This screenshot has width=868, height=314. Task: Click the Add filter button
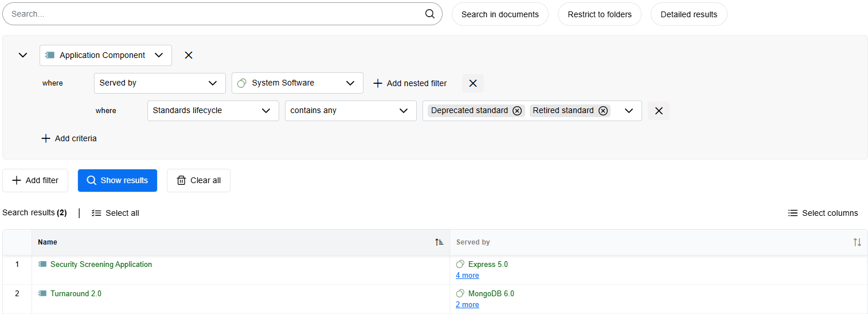tap(35, 180)
